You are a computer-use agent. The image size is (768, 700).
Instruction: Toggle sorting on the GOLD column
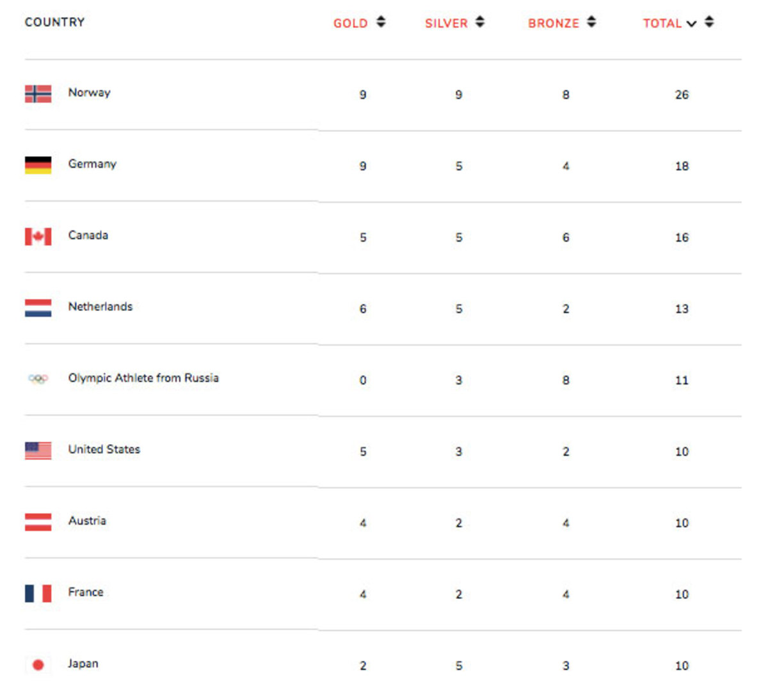(349, 23)
